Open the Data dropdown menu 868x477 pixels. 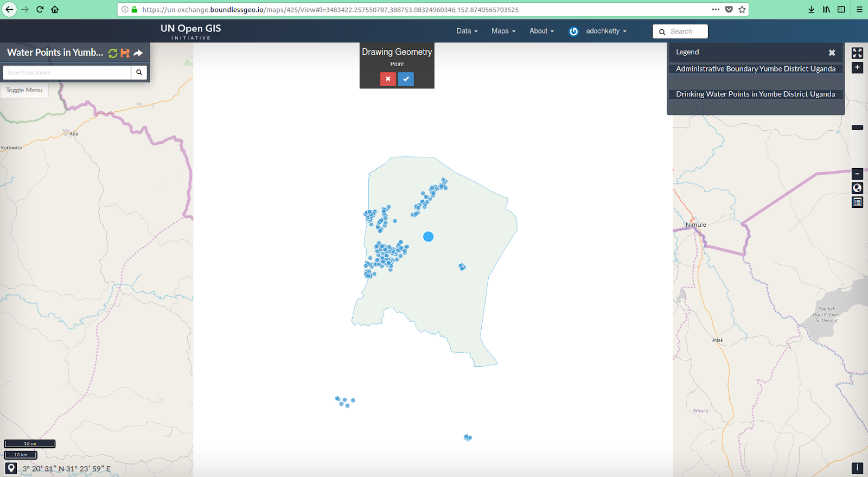[x=467, y=31]
